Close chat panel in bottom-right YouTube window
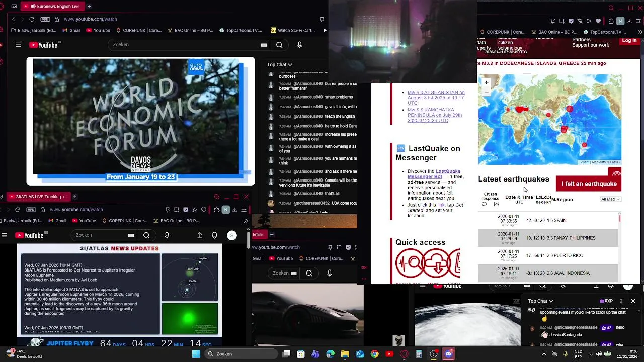The width and height of the screenshot is (644, 362). pos(633,301)
